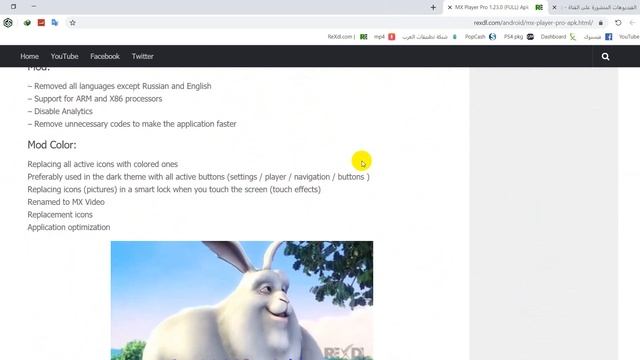Click the 'Renamed to MX Video' line
The image size is (640, 360).
66,202
